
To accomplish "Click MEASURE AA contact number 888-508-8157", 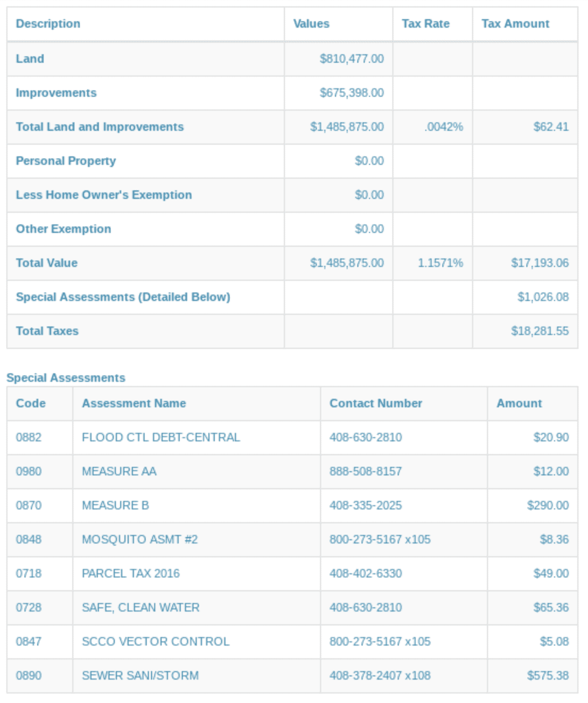I will [x=366, y=472].
